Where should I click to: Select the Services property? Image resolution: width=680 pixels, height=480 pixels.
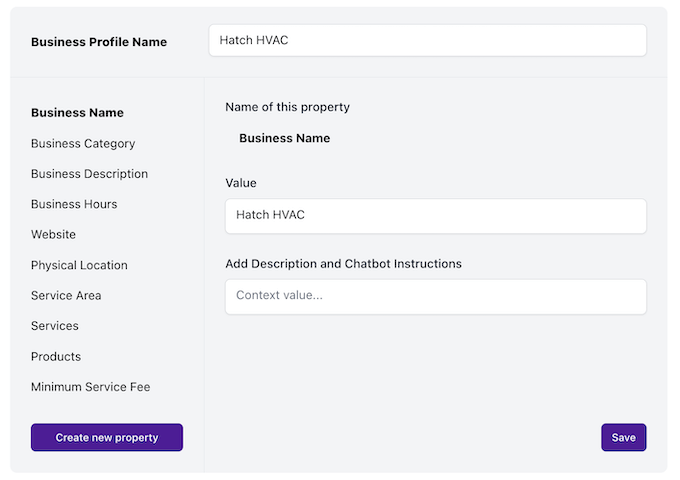55,326
